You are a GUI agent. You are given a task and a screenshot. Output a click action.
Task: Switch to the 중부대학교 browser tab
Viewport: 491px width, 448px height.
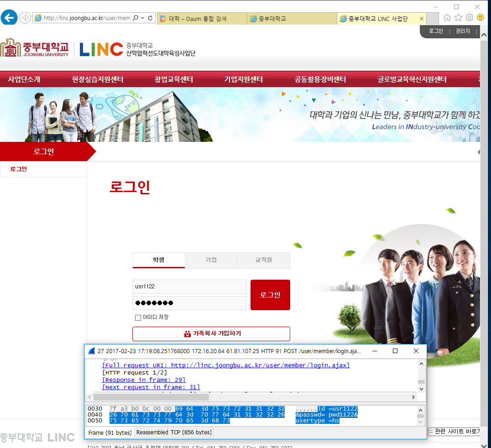point(292,19)
